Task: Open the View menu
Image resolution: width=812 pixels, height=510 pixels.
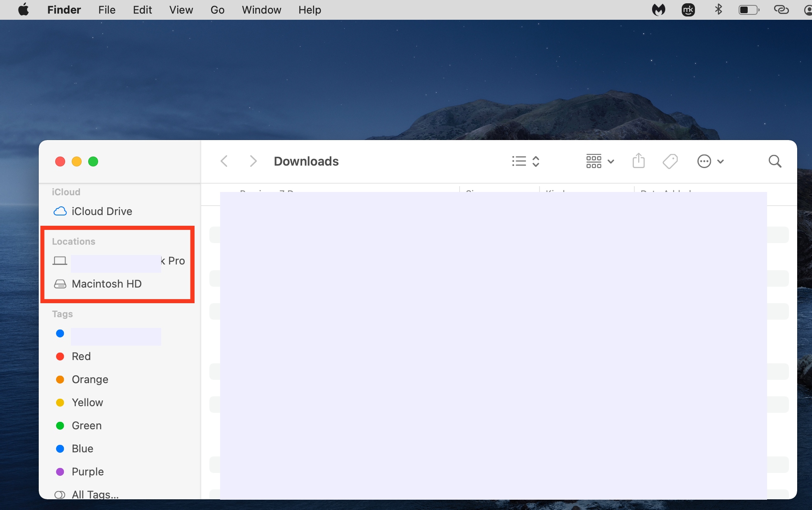Action: tap(181, 9)
